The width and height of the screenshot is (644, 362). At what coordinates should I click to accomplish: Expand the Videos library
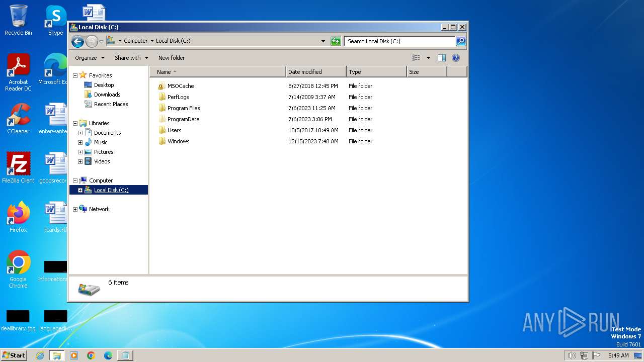point(80,161)
